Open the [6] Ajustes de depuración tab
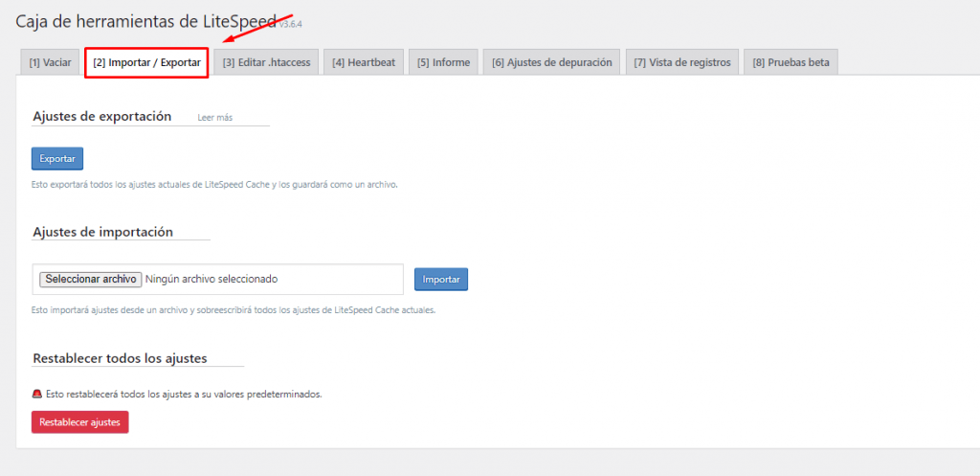Image resolution: width=980 pixels, height=476 pixels. click(x=552, y=62)
